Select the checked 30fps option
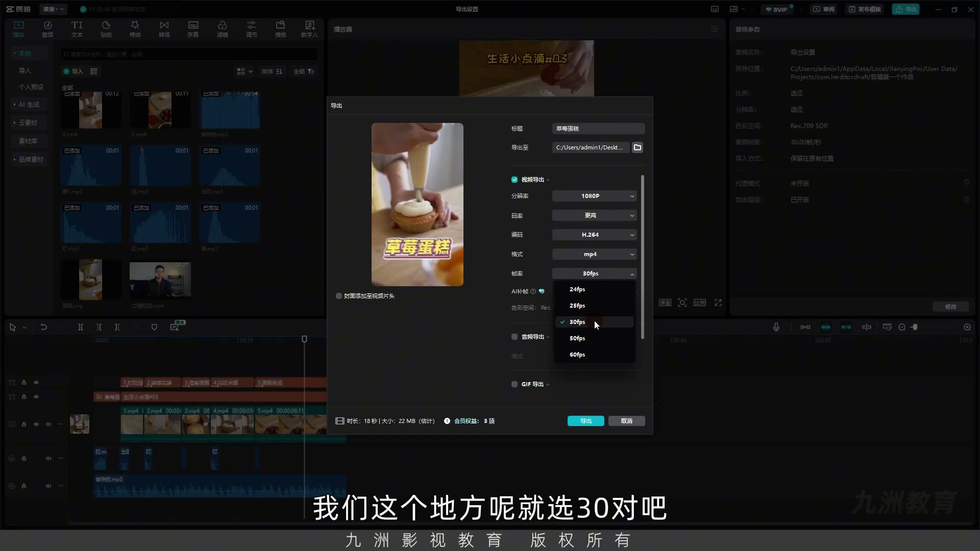 click(x=595, y=322)
